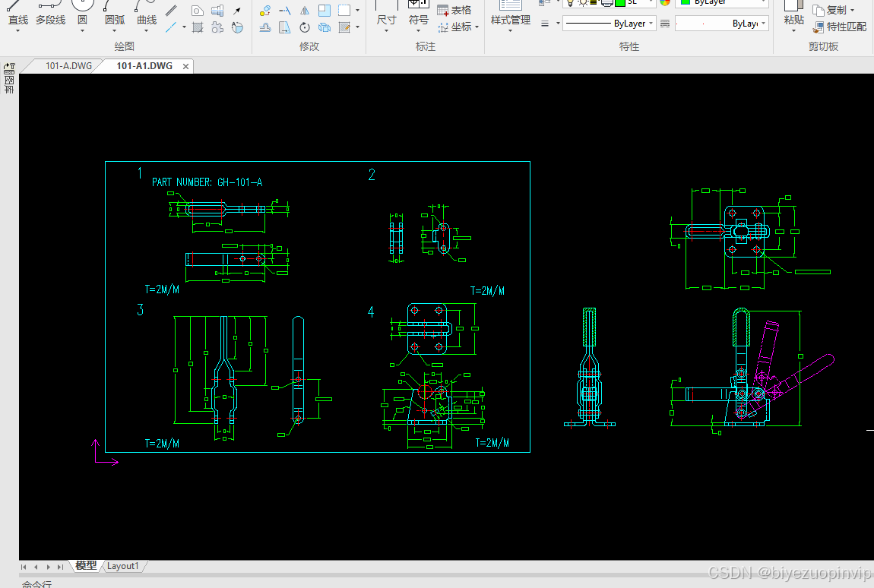874x588 pixels.
Task: Select the blue construction line tool
Action: (171, 27)
